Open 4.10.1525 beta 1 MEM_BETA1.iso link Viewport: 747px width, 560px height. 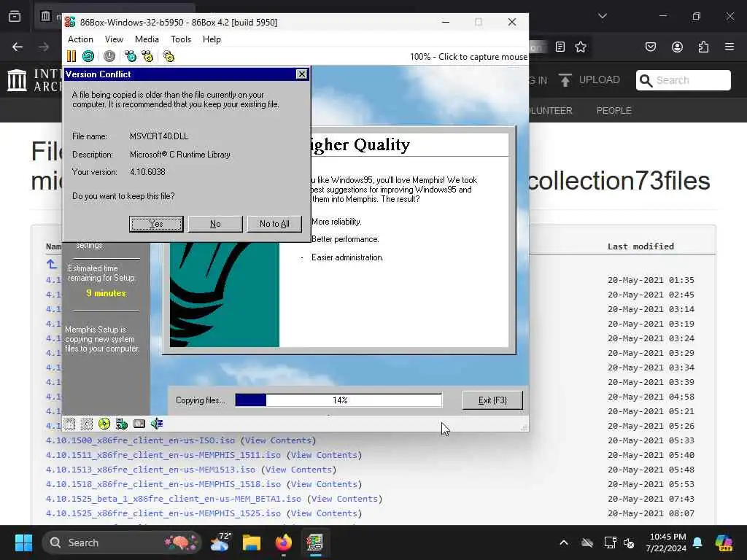click(x=174, y=499)
